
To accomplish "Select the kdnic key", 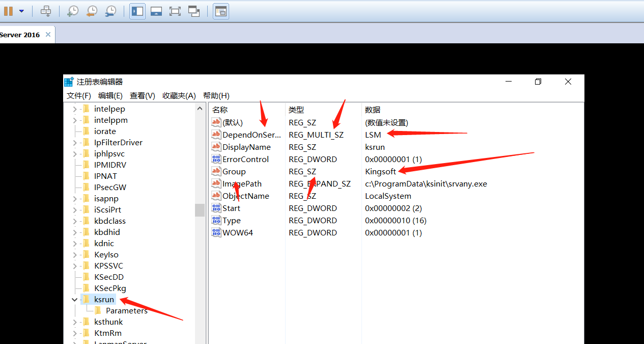I will 104,244.
